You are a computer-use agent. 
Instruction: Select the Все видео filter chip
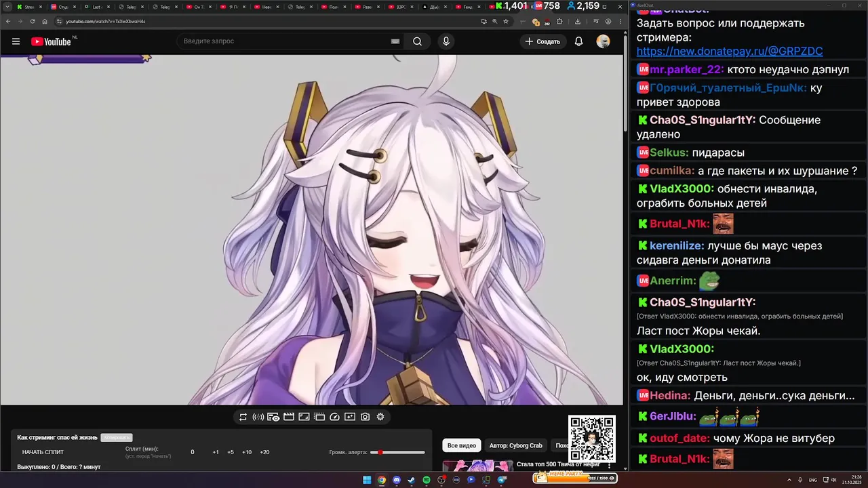462,445
